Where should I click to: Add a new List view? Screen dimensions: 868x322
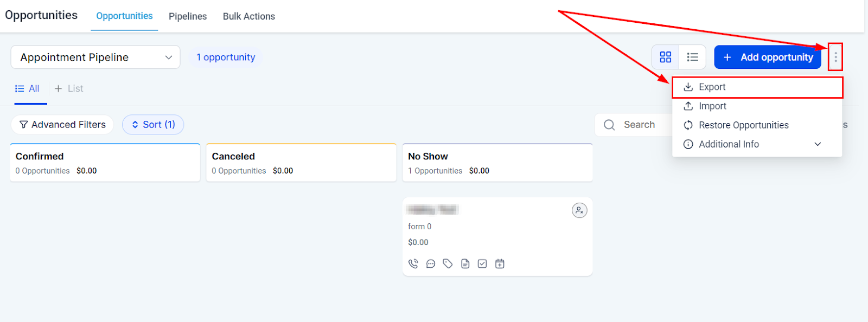click(69, 88)
